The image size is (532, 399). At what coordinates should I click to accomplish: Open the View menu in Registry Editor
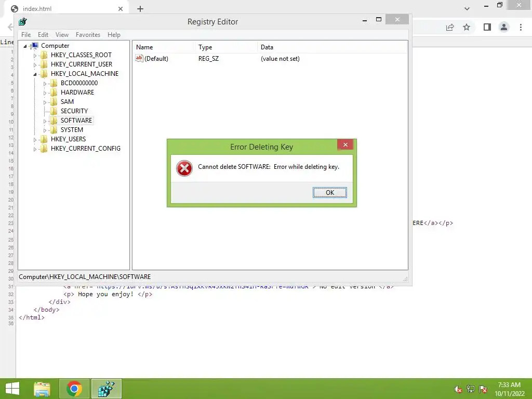62,35
